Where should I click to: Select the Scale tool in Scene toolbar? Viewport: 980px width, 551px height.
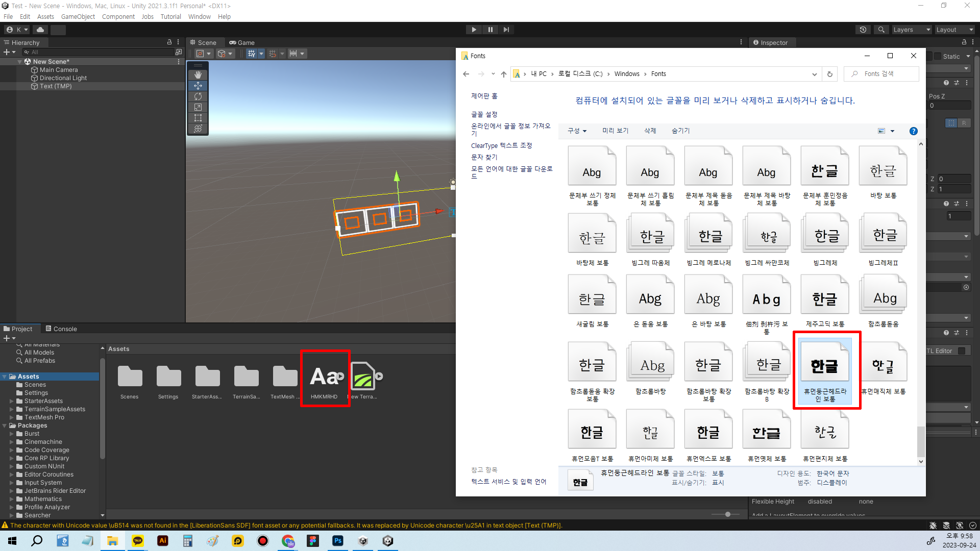[198, 107]
